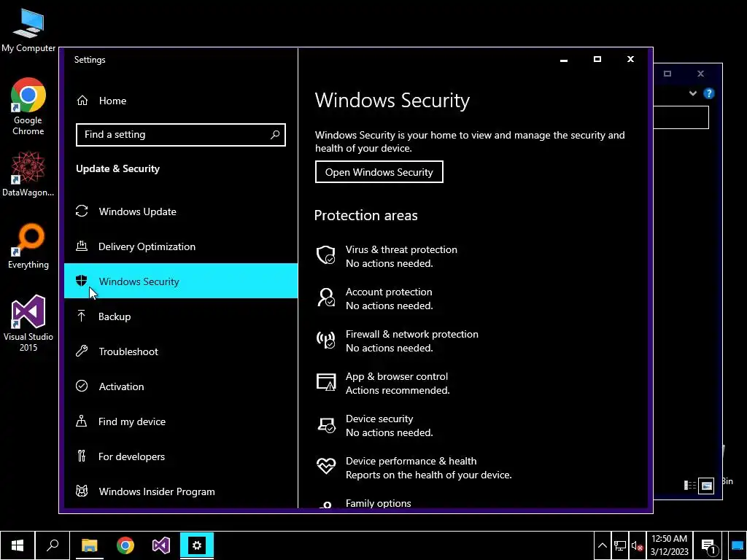Click the Windows Update refresh-arrows icon
The image size is (747, 560).
click(82, 211)
